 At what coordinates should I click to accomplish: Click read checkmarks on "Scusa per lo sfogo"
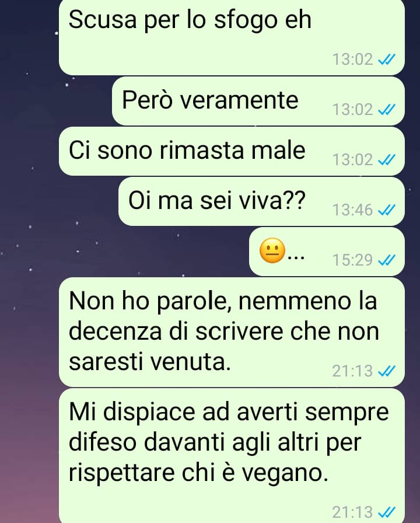tap(387, 60)
